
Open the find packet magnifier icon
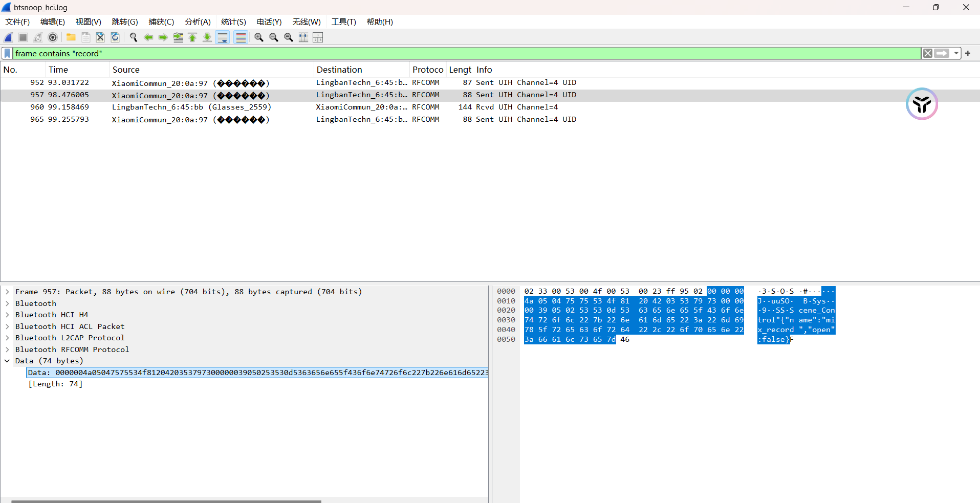[134, 37]
